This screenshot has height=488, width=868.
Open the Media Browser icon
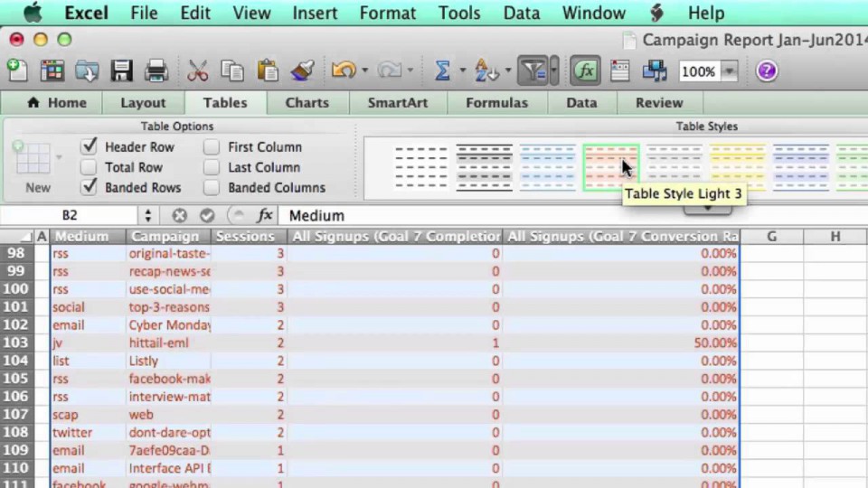point(655,70)
